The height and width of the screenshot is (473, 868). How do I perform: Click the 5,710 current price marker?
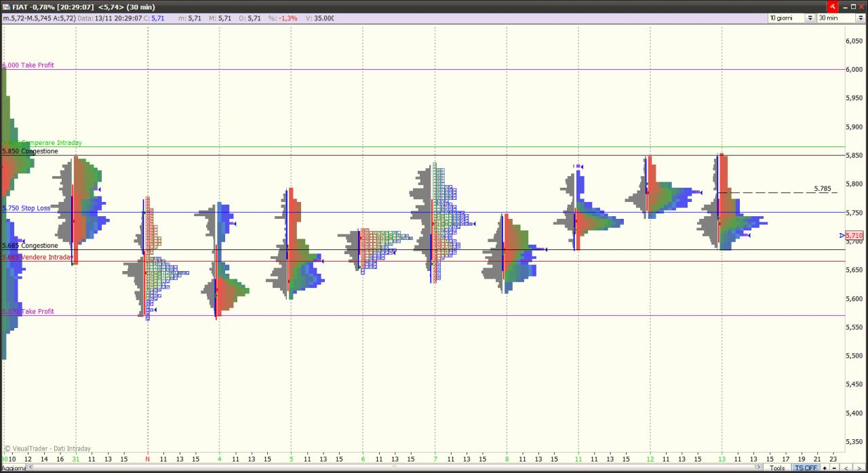pyautogui.click(x=854, y=235)
